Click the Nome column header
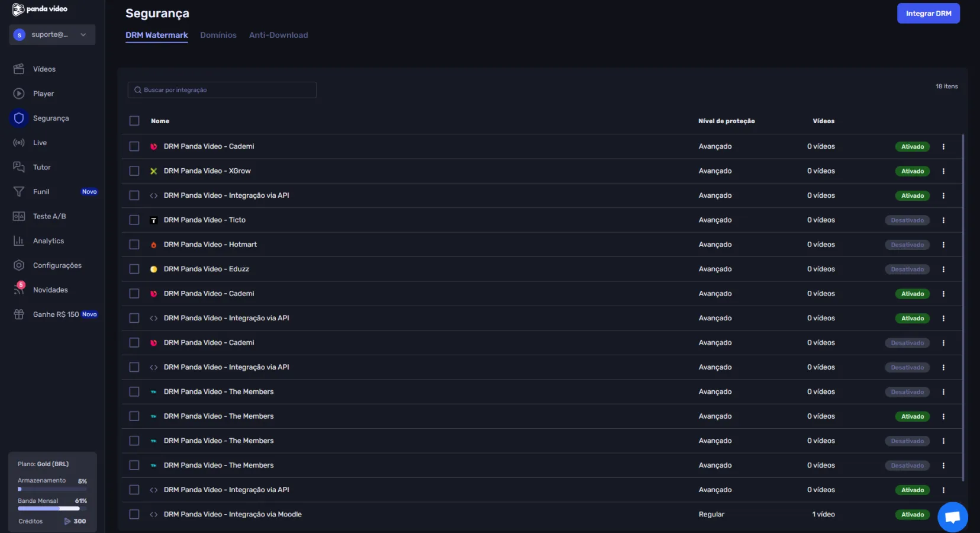 160,121
